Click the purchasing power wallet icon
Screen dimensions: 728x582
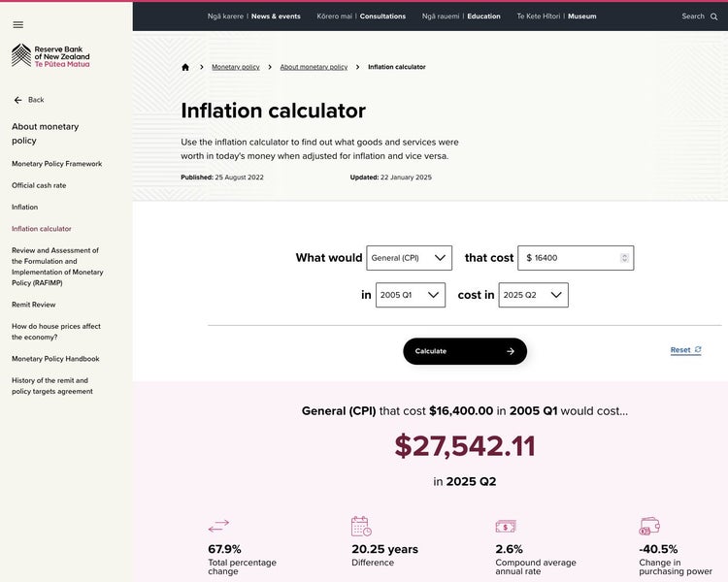pos(649,526)
